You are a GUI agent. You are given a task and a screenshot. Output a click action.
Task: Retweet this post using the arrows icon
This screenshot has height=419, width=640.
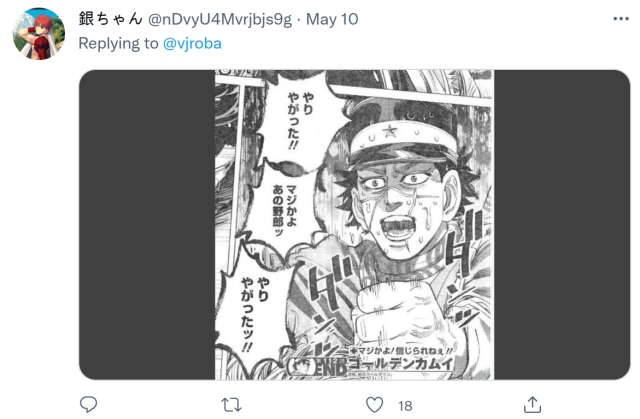point(231,405)
